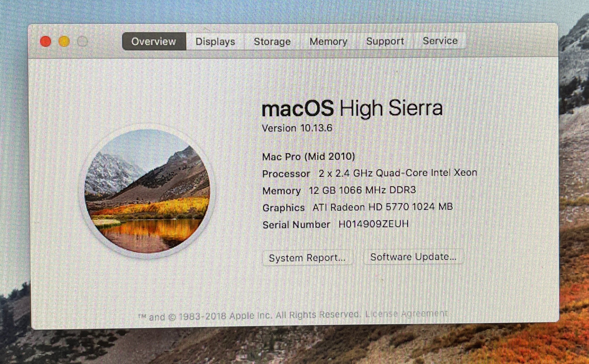Open the License Agreement link
The width and height of the screenshot is (589, 364).
(406, 313)
